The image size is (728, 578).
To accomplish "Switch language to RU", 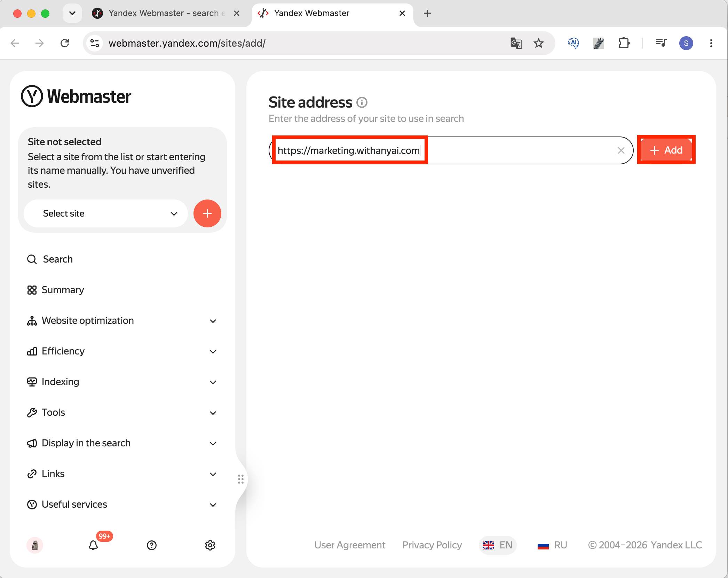I will 552,545.
